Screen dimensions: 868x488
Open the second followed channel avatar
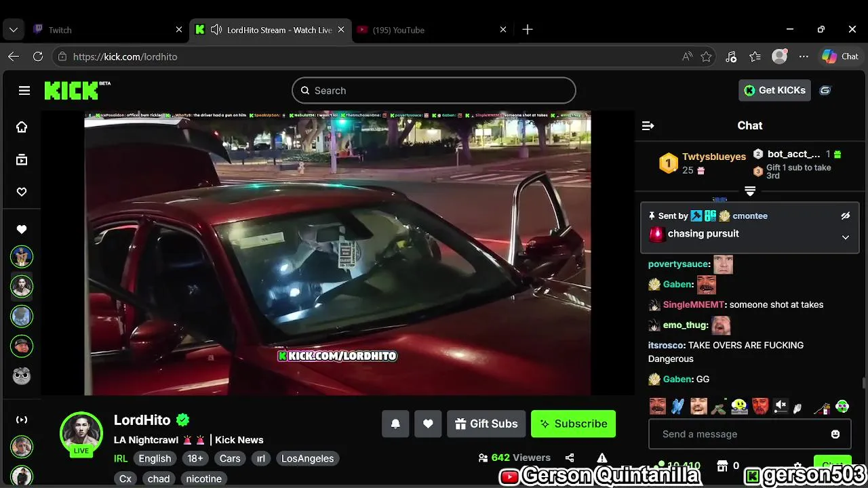pos(22,286)
